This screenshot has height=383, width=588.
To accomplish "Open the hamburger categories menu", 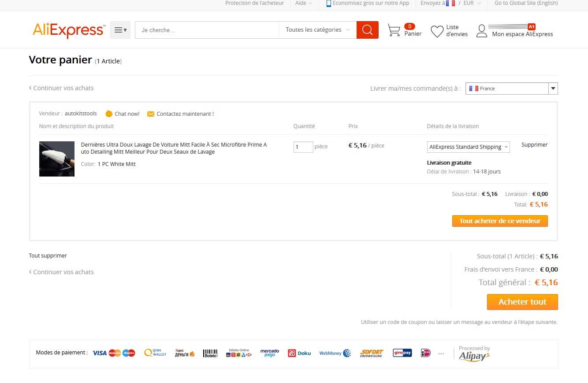I will (x=120, y=30).
